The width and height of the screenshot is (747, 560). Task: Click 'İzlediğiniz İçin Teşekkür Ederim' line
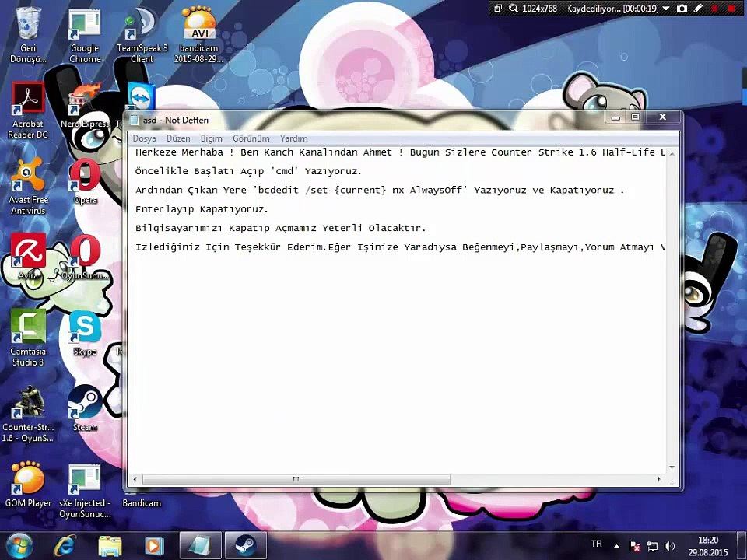pyautogui.click(x=399, y=247)
